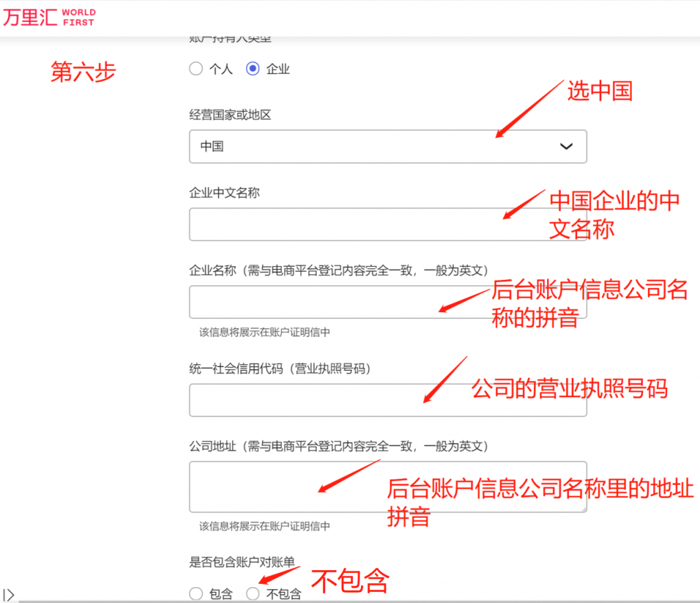The image size is (700, 603).
Task: Click the 统一社会信用代码 license number field
Action: pos(388,400)
